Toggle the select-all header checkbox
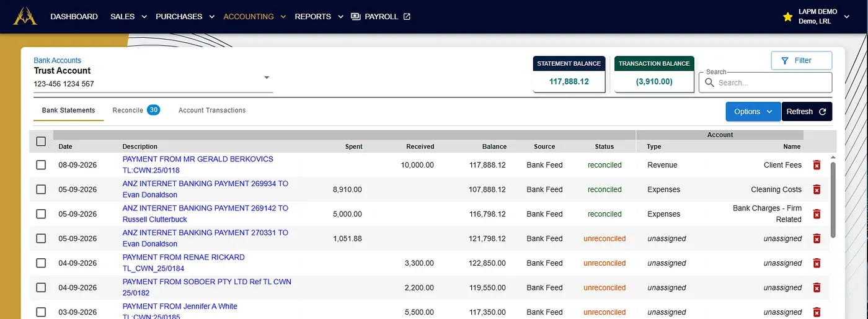This screenshot has height=319, width=868. click(41, 142)
